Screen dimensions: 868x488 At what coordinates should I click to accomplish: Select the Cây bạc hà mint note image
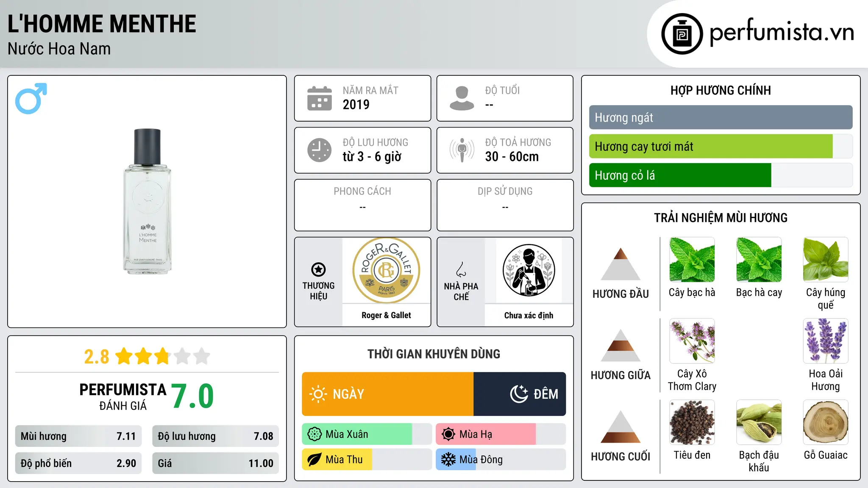point(692,260)
